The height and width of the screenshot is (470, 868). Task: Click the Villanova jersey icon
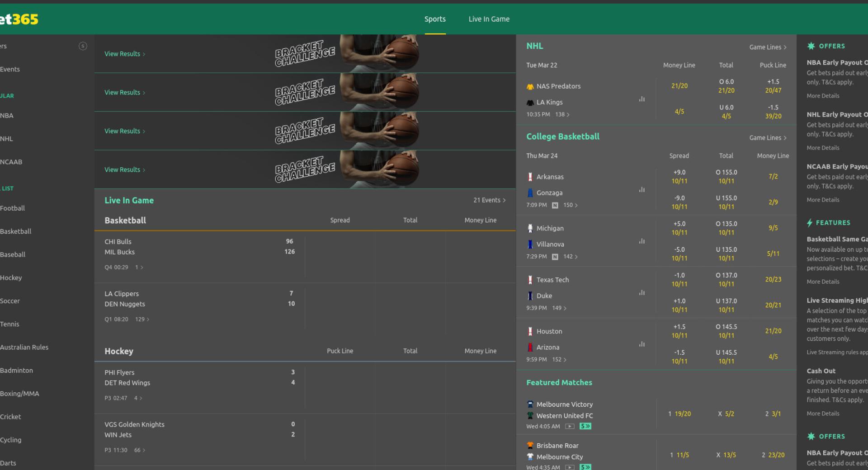(530, 244)
